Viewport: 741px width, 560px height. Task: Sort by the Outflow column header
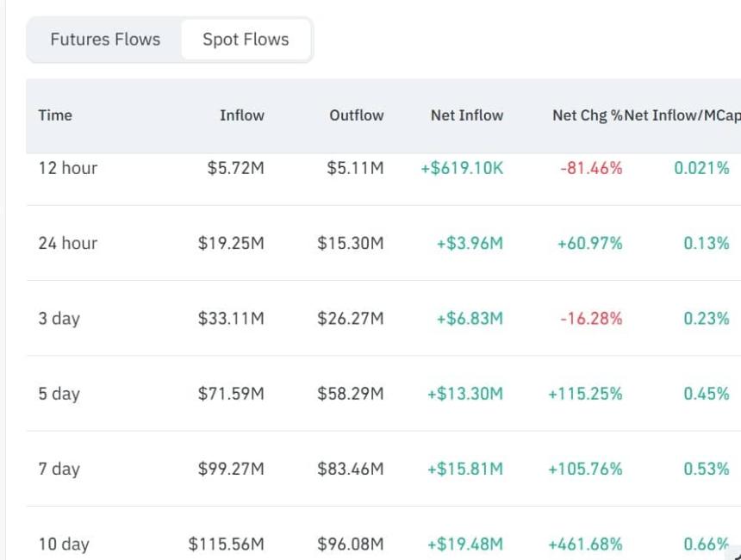[357, 115]
